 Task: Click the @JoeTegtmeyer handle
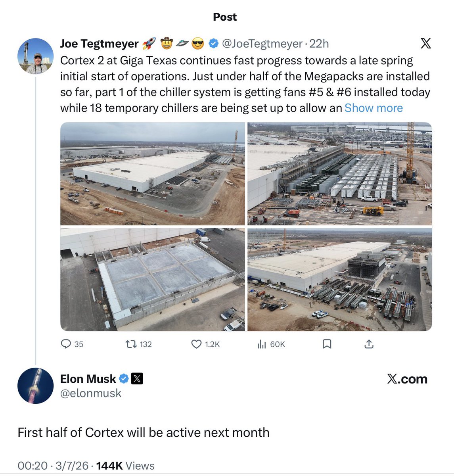pos(262,44)
